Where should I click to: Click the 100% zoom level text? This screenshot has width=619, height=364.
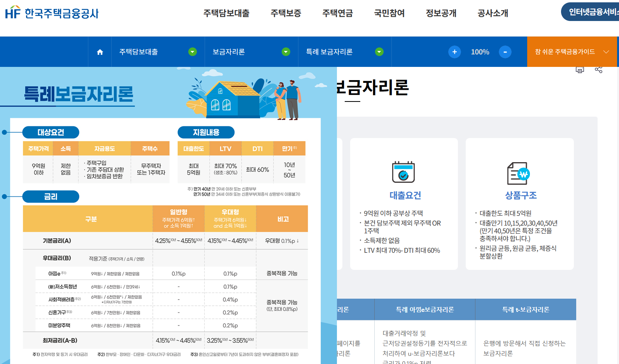click(480, 52)
